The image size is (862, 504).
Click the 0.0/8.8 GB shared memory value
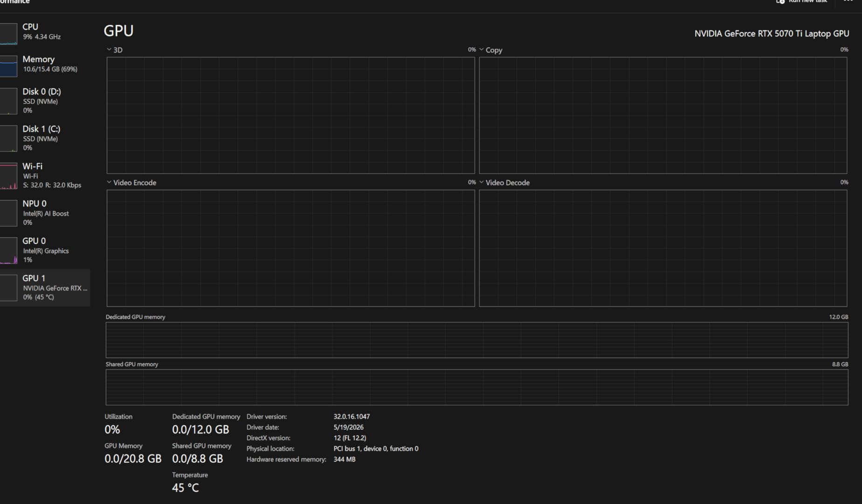point(198,459)
